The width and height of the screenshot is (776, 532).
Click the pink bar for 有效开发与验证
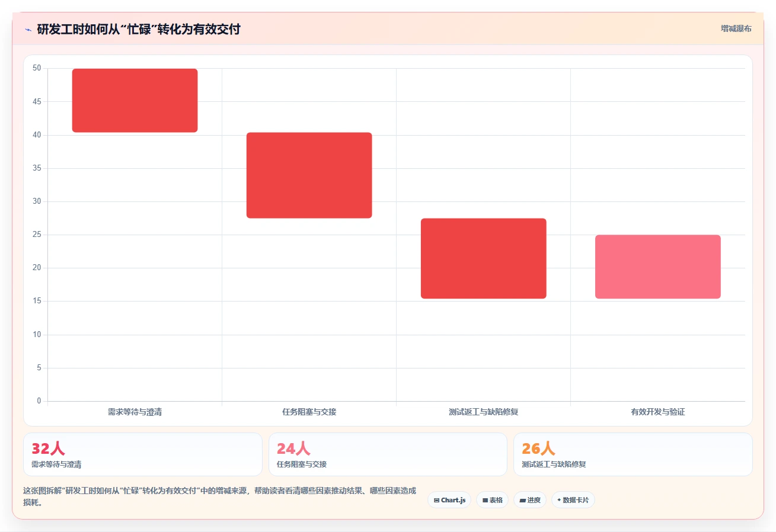[657, 267]
